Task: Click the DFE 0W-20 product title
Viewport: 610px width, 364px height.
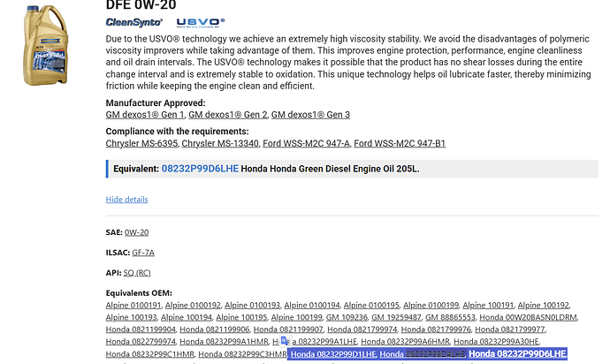Action: pyautogui.click(x=141, y=5)
